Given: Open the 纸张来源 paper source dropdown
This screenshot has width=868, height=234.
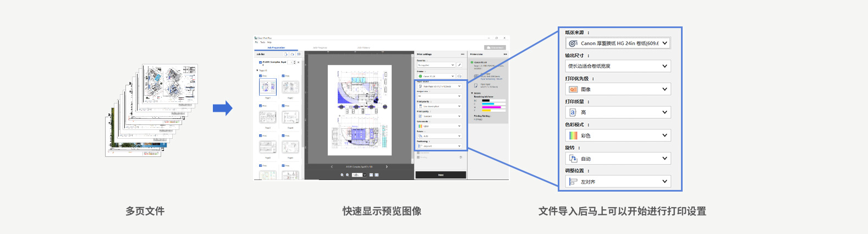Looking at the screenshot, I should (x=618, y=43).
